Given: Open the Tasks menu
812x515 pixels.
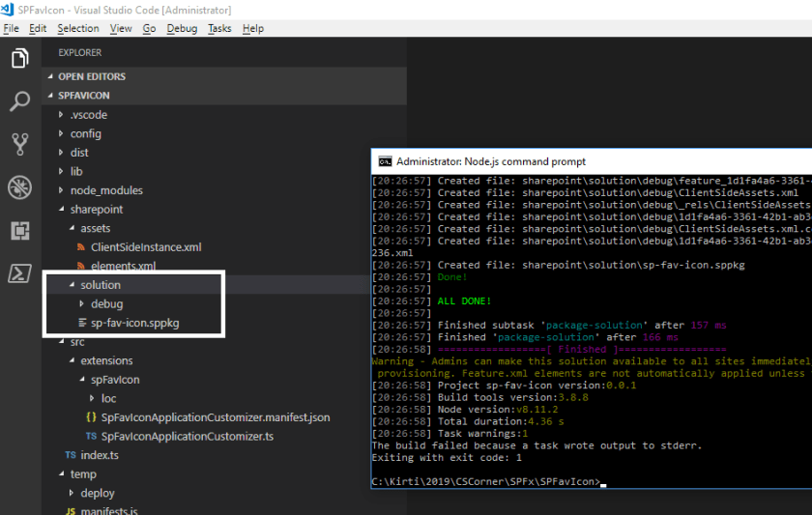Looking at the screenshot, I should pos(219,29).
